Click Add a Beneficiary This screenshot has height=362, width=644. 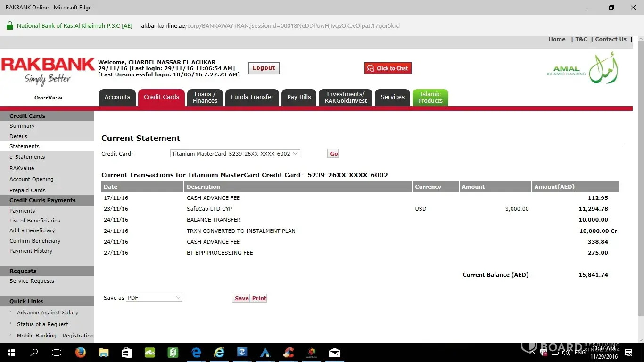coord(32,230)
